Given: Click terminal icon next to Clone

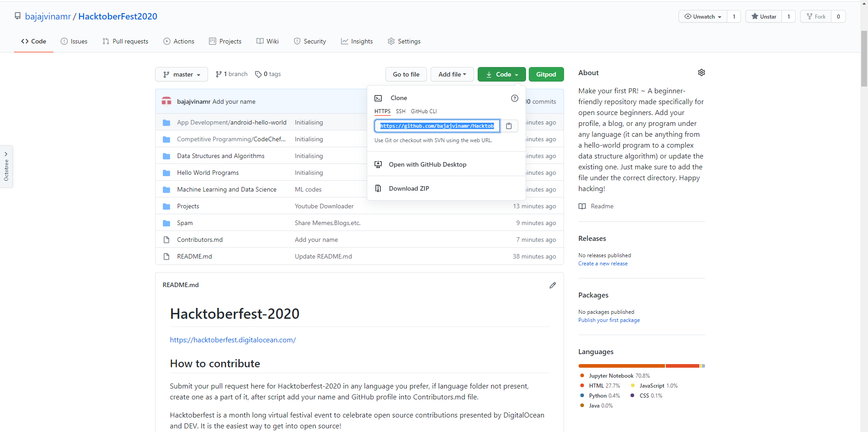Looking at the screenshot, I should point(378,98).
